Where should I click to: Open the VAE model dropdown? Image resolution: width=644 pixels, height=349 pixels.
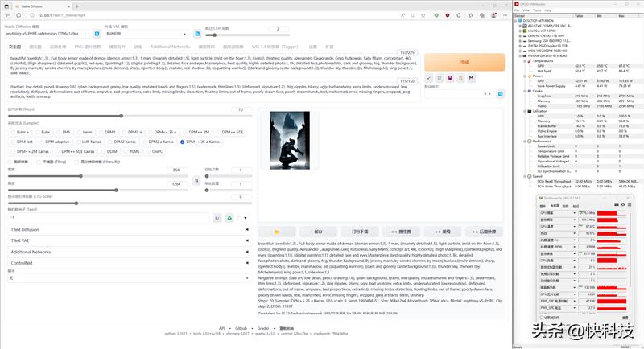(147, 34)
